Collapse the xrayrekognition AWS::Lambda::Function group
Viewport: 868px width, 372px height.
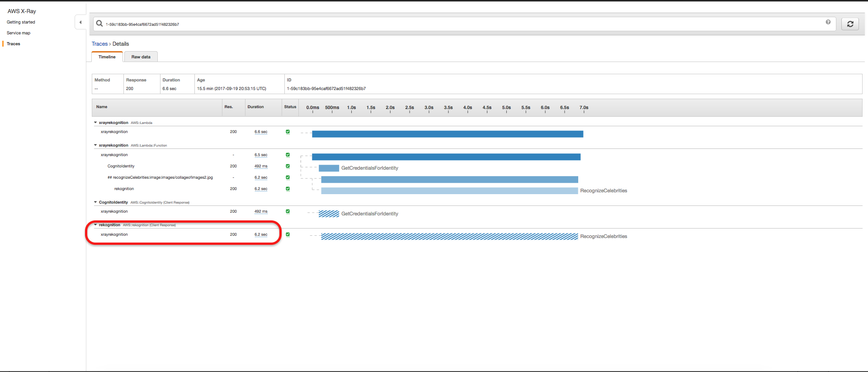point(95,145)
